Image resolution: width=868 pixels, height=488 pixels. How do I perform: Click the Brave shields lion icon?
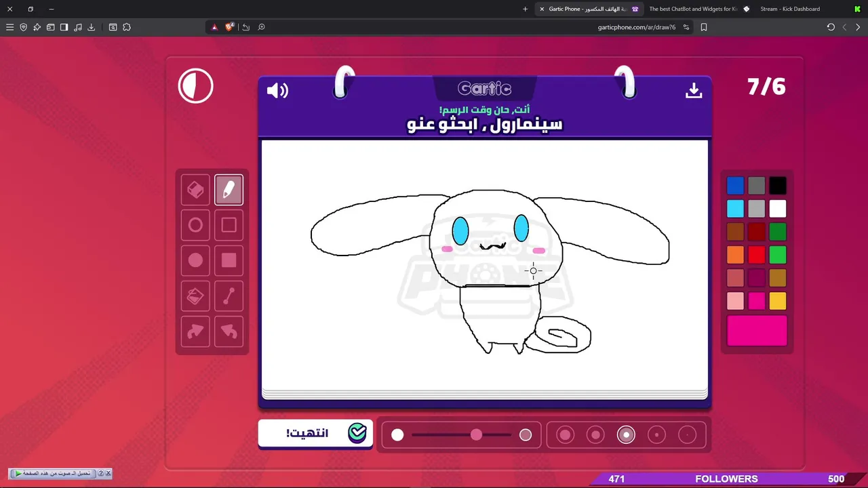[229, 27]
